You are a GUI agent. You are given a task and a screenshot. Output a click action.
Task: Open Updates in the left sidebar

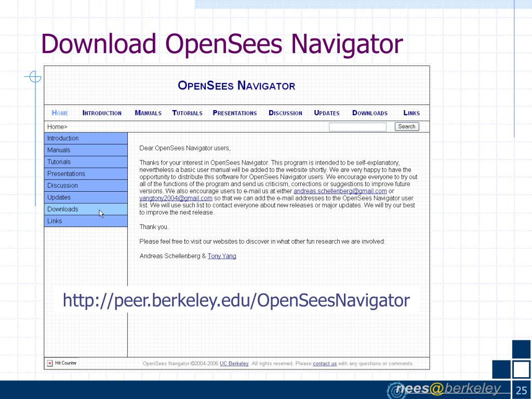(x=86, y=197)
